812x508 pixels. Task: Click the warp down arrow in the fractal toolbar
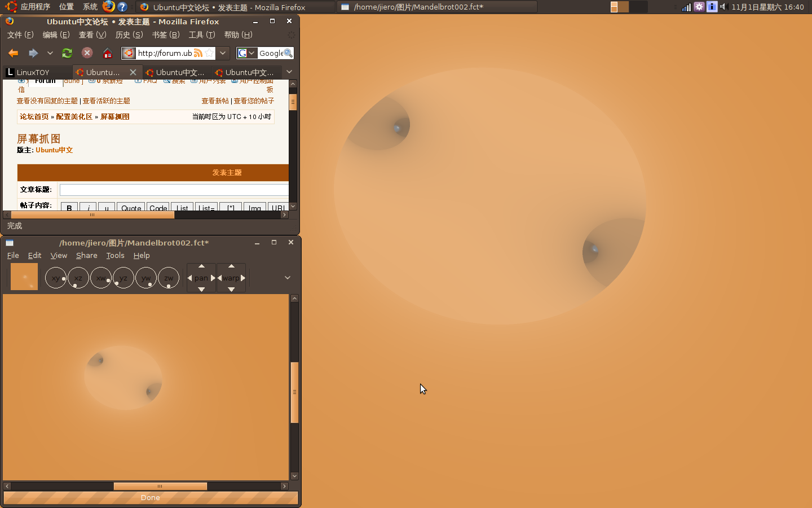point(231,290)
